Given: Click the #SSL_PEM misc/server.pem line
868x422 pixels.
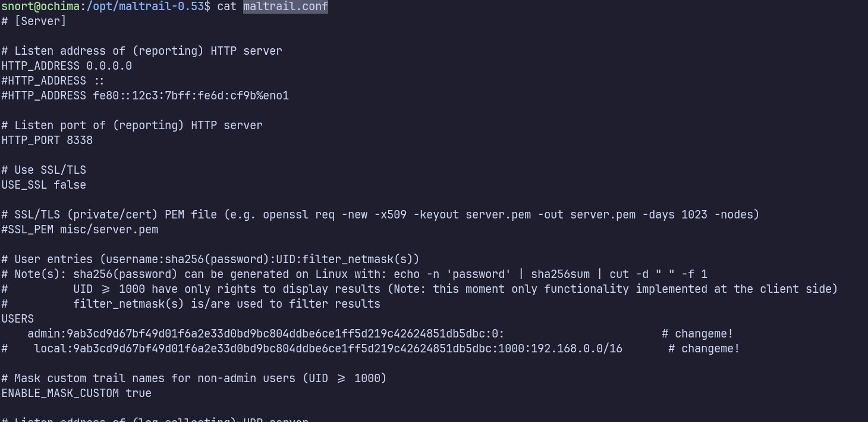Looking at the screenshot, I should pyautogui.click(x=80, y=230).
